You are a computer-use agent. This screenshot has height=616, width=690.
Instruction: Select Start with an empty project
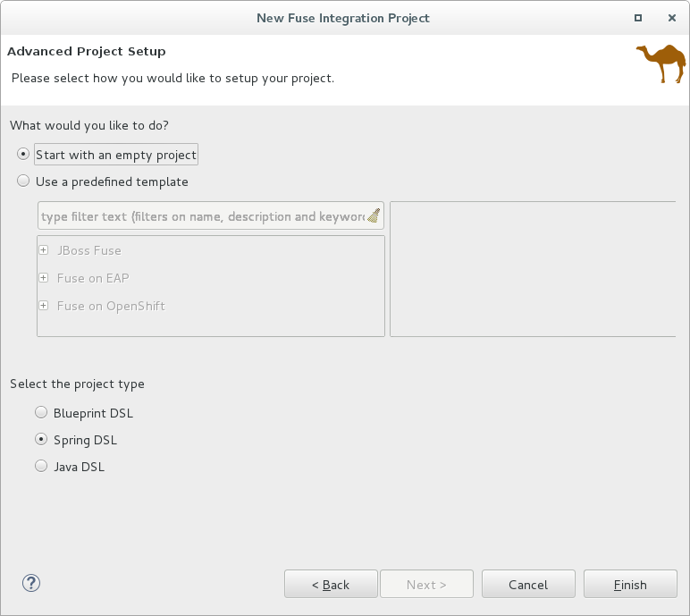point(23,155)
